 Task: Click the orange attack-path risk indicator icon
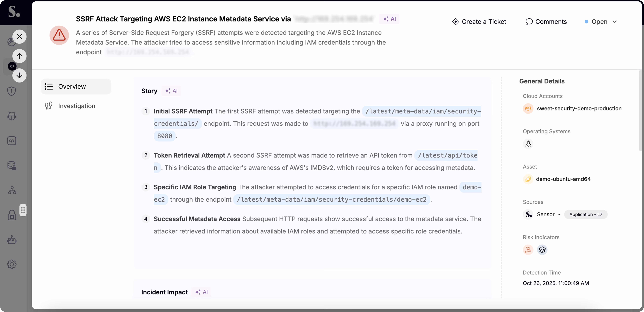(x=528, y=250)
